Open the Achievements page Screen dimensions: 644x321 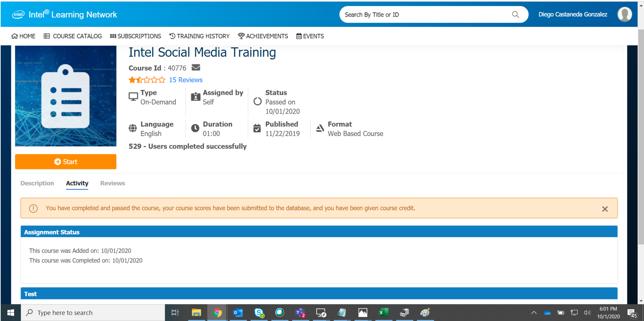[x=263, y=36]
